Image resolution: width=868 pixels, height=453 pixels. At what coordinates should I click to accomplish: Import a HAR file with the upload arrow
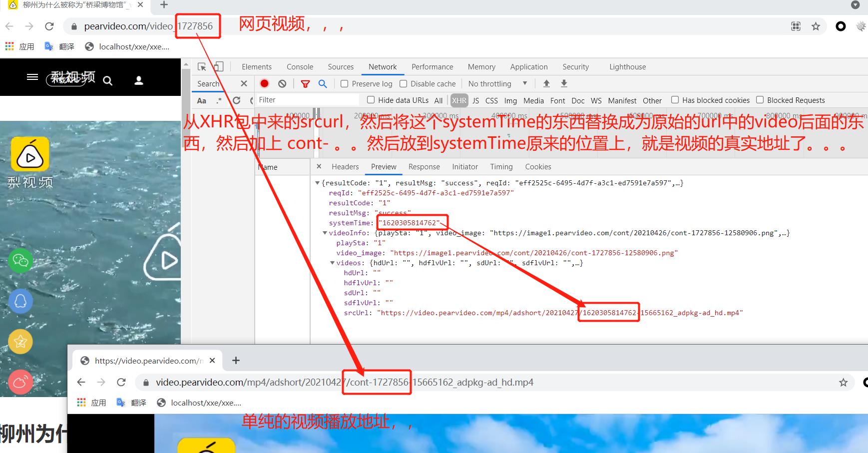546,83
